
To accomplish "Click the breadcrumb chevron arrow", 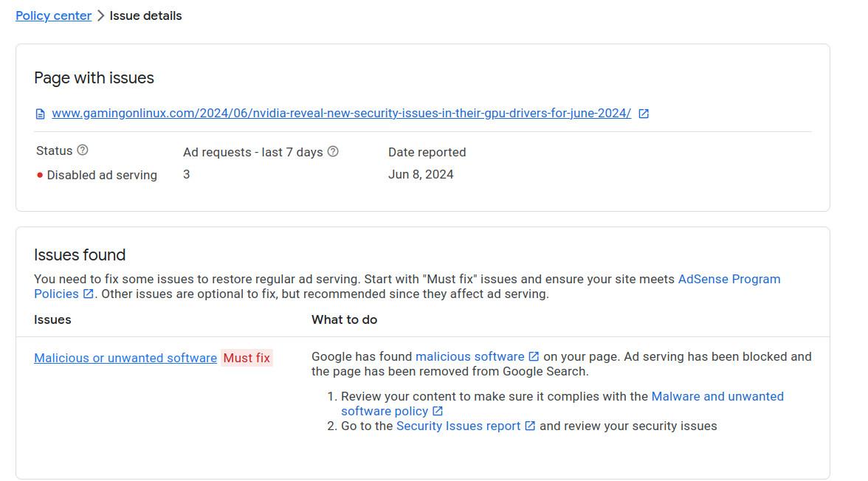I will [100, 15].
